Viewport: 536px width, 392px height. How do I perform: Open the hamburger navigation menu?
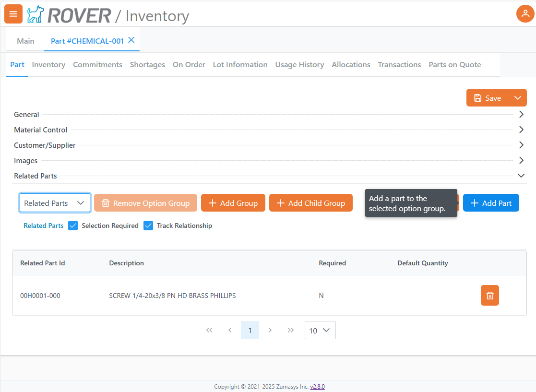(x=13, y=14)
